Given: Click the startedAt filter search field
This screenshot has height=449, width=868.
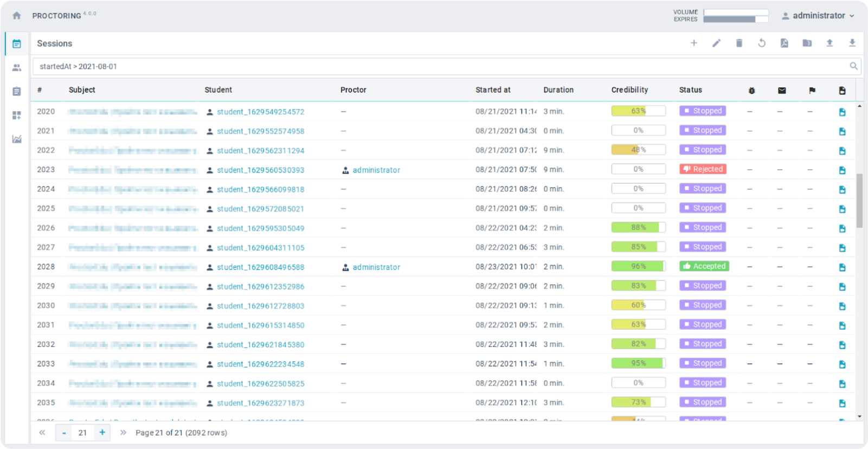Looking at the screenshot, I should 439,67.
